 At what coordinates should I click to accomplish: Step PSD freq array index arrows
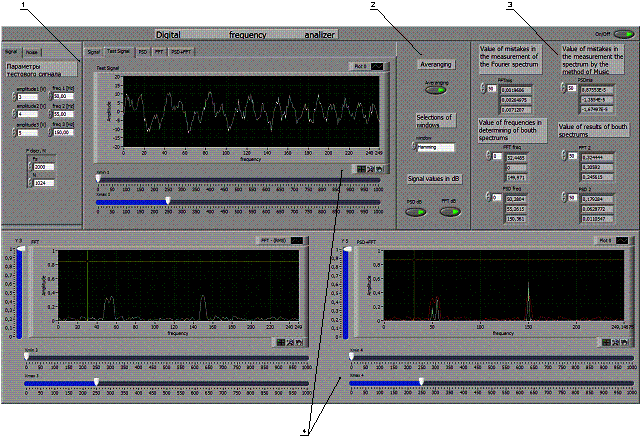tap(489, 197)
